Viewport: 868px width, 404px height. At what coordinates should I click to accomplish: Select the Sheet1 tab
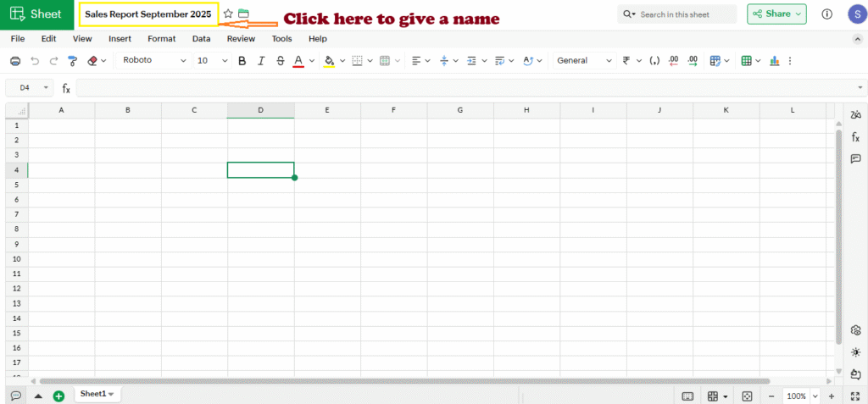click(97, 394)
